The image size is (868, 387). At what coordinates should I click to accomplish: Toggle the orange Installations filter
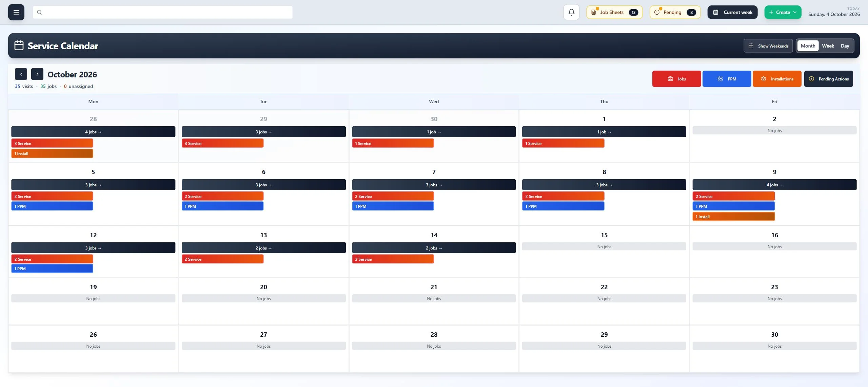pyautogui.click(x=777, y=79)
